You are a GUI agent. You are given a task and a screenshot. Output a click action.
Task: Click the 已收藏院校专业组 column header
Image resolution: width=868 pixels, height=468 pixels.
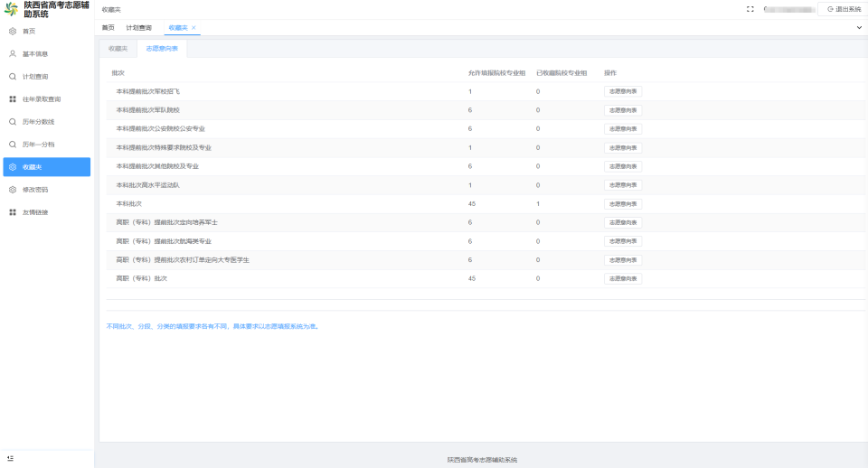pos(561,73)
